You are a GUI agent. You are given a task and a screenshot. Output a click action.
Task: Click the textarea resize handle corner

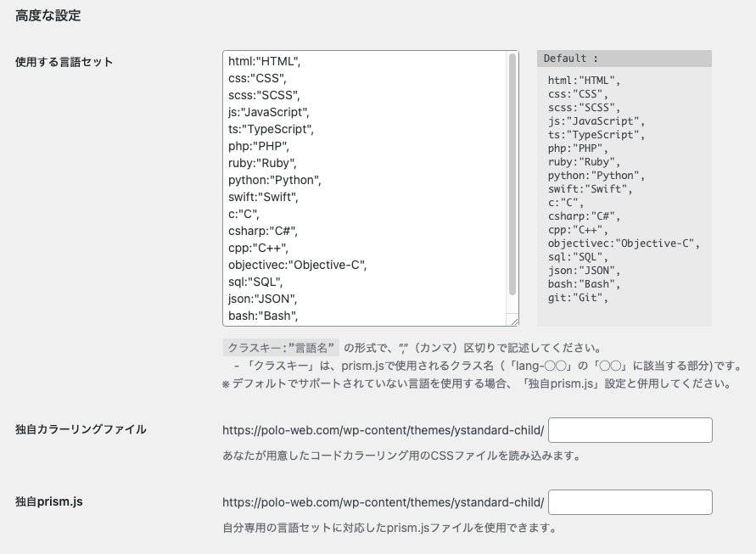[513, 321]
